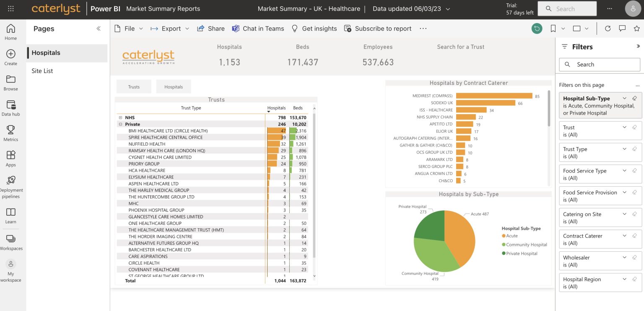Screen dimensions: 644x311
Task: Clear the Hospital Sub-Type filter with the eraser
Action: 635,98
